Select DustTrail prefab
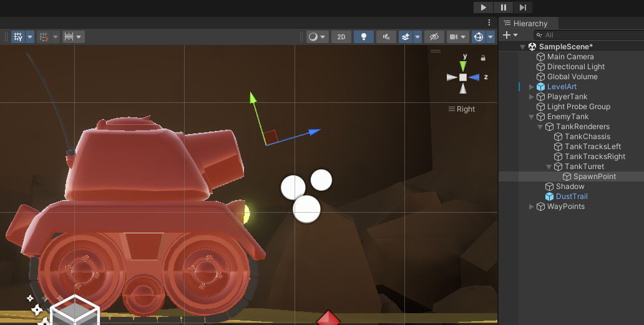644x325 pixels. click(572, 196)
